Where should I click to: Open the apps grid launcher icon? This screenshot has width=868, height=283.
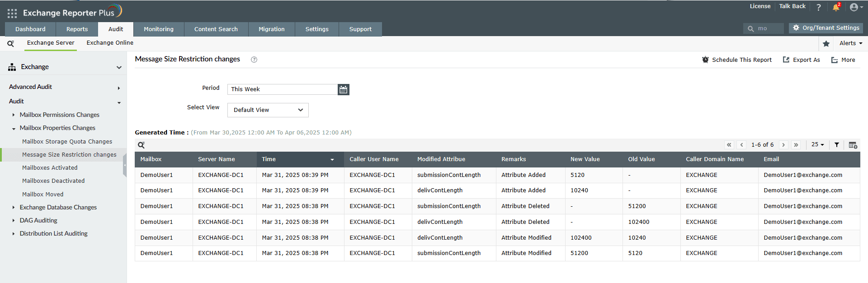pyautogui.click(x=12, y=13)
